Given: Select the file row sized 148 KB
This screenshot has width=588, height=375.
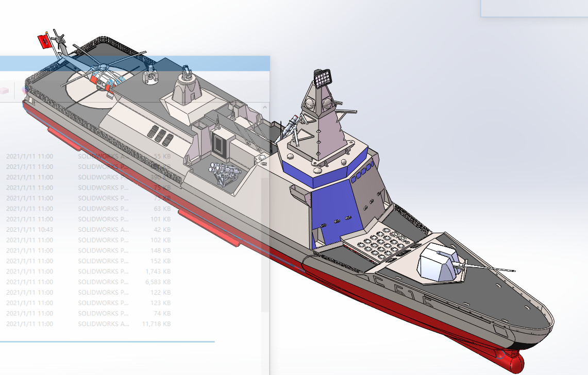Looking at the screenshot, I should click(89, 251).
